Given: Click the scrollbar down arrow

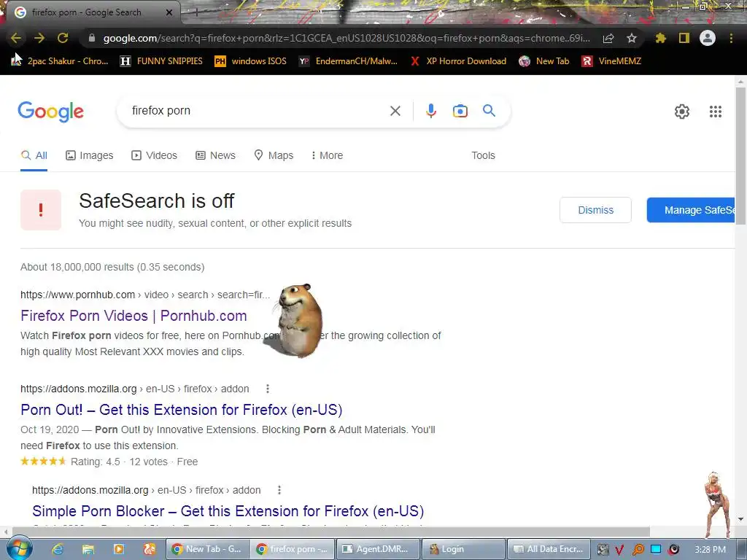Looking at the screenshot, I should (740, 519).
